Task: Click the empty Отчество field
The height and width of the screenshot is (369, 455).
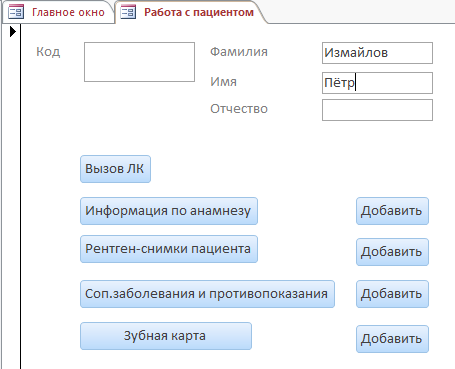Action: click(377, 110)
